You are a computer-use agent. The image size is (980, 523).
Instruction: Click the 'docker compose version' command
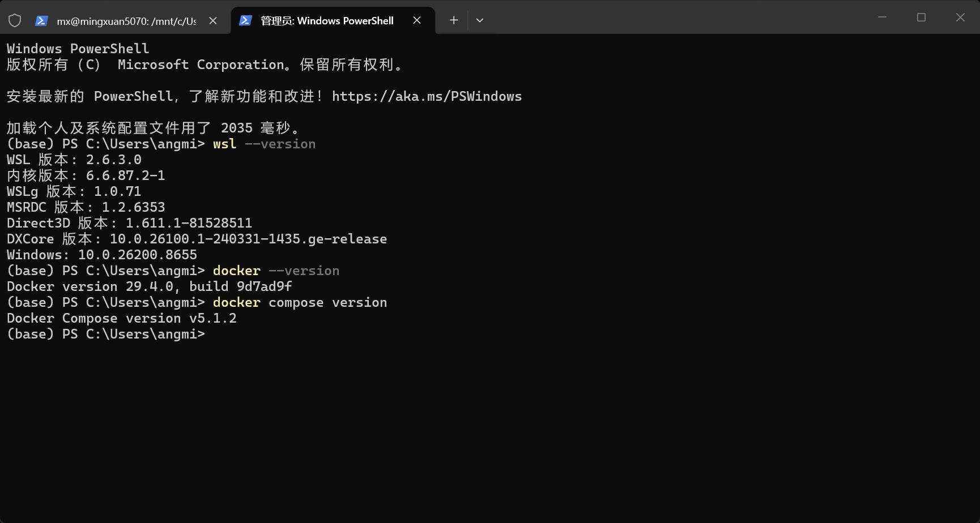click(300, 302)
